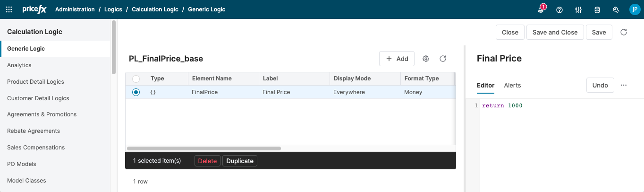
Task: Click the help question mark icon
Action: tap(559, 9)
